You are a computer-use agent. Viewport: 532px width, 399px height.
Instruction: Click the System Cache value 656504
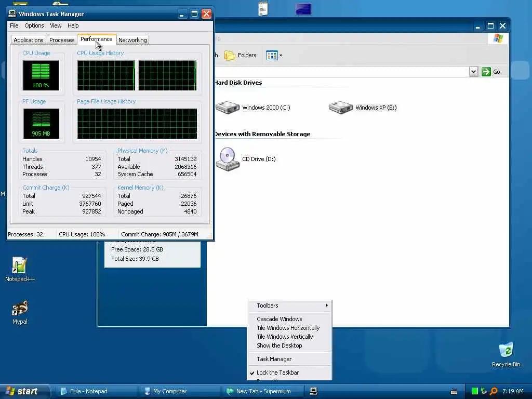(187, 175)
